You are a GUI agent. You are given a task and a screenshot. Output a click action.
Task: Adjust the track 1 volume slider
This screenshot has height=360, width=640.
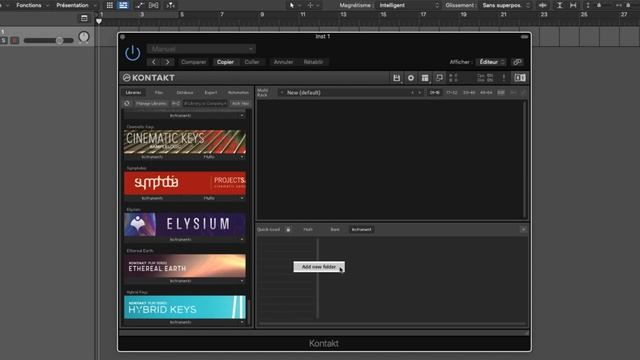point(48,40)
